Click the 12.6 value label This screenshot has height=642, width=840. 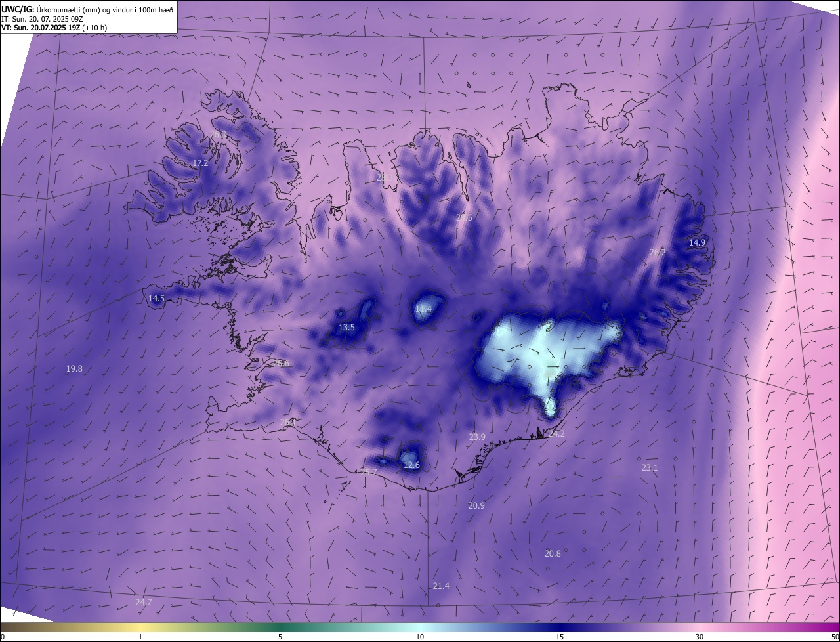[411, 465]
